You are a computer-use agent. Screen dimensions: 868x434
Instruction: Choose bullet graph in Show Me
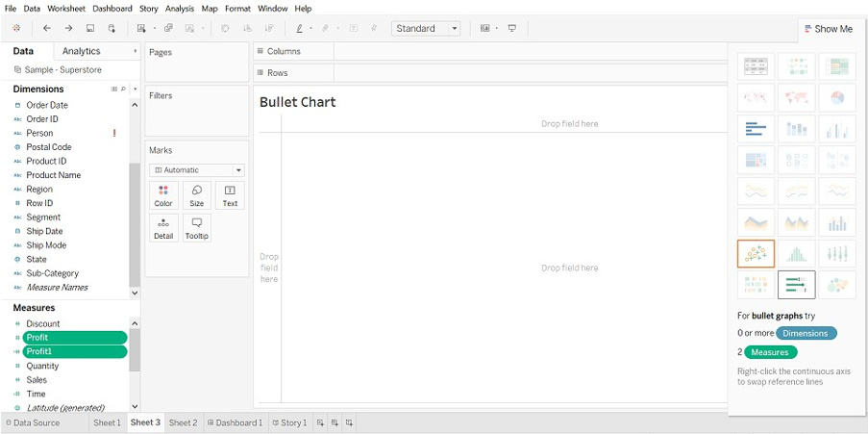tap(797, 285)
